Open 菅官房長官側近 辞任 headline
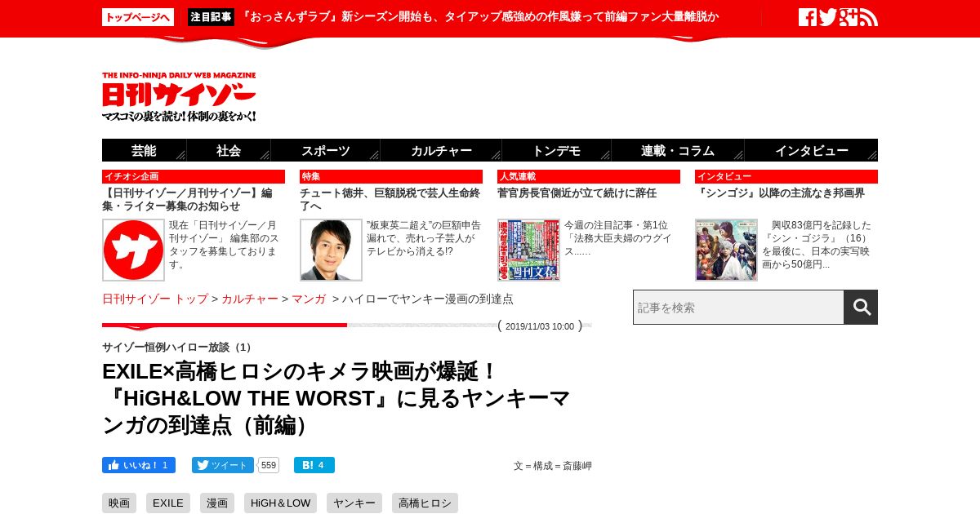Screen dimensions: 980x514 [x=577, y=193]
